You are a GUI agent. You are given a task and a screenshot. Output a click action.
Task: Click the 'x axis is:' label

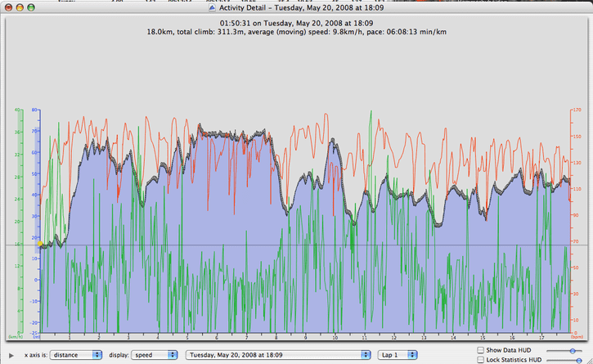(36, 355)
